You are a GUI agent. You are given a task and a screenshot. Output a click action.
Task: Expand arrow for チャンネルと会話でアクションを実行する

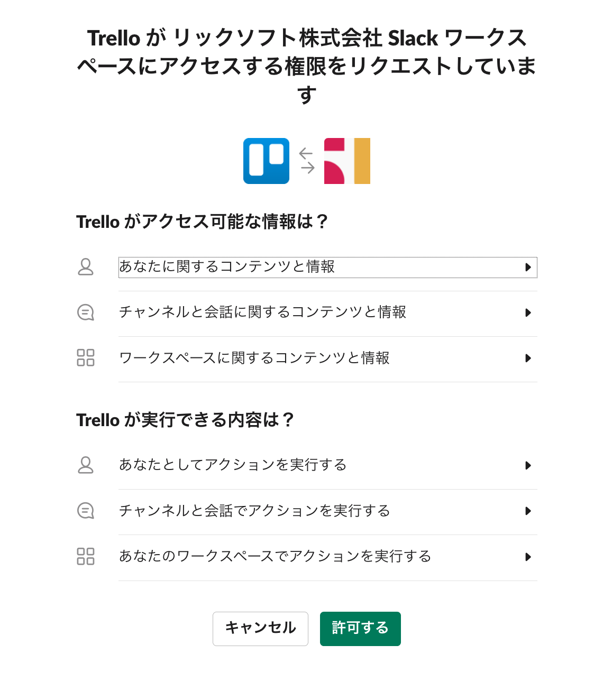[x=528, y=511]
